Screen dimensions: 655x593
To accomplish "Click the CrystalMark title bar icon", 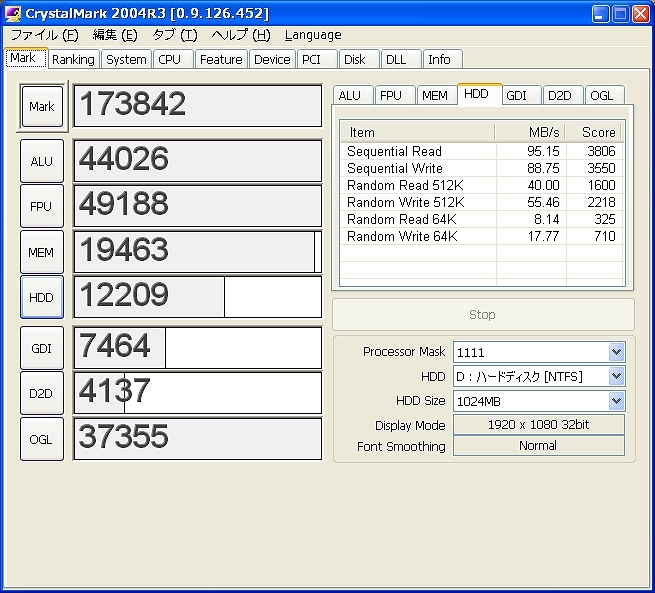I will 13,13.
